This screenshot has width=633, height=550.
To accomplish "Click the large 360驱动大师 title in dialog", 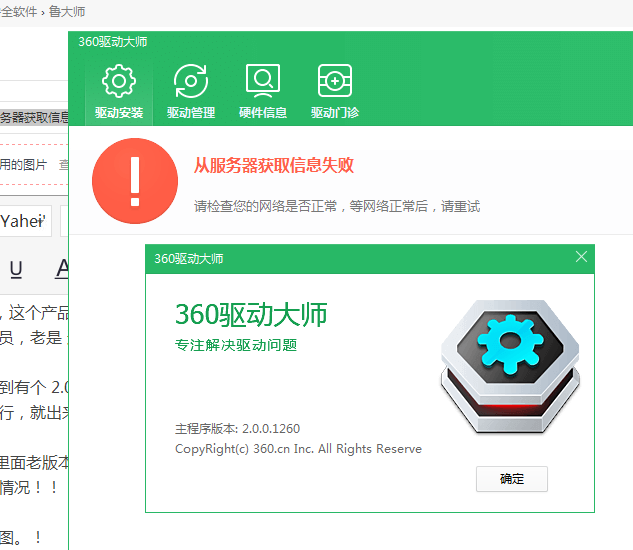I will point(251,315).
